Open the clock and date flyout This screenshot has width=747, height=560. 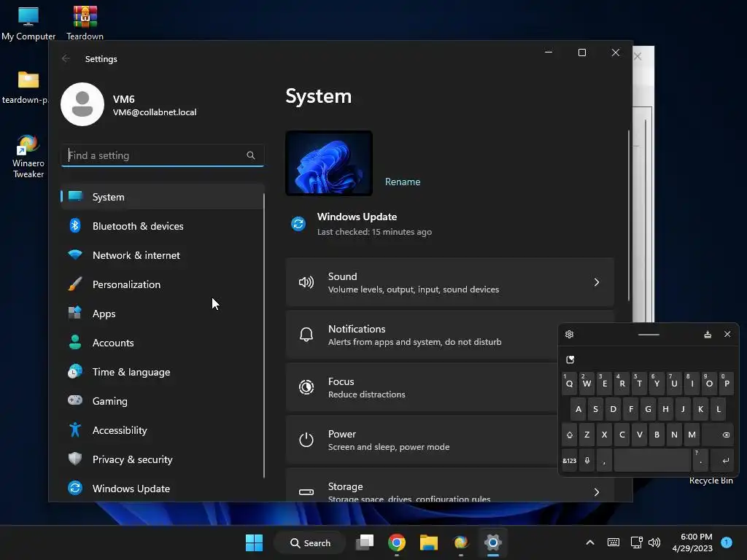[x=692, y=542]
